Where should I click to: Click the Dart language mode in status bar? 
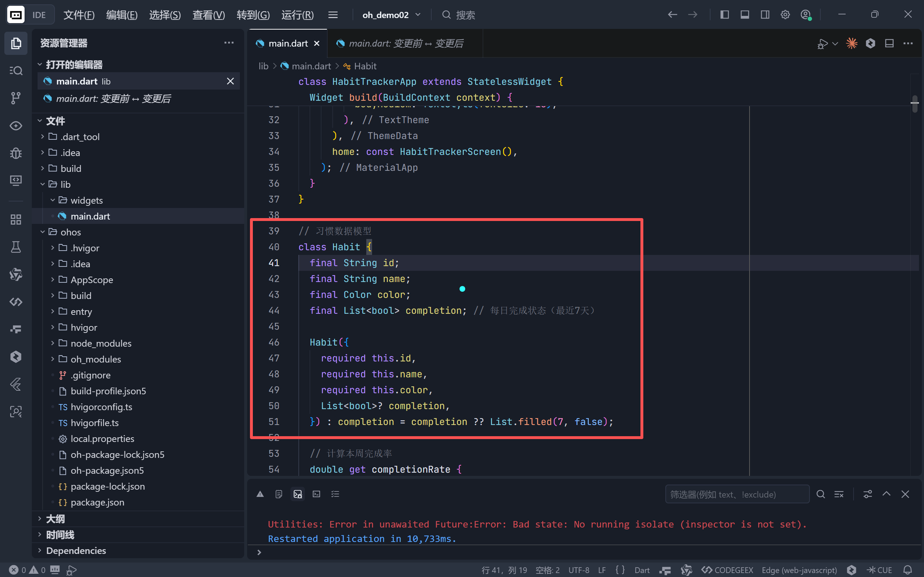[x=642, y=570]
